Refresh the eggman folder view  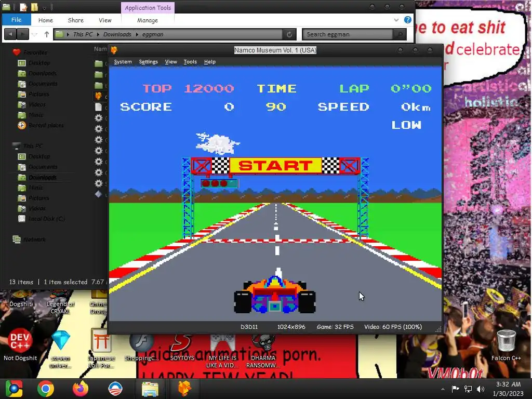pyautogui.click(x=289, y=34)
